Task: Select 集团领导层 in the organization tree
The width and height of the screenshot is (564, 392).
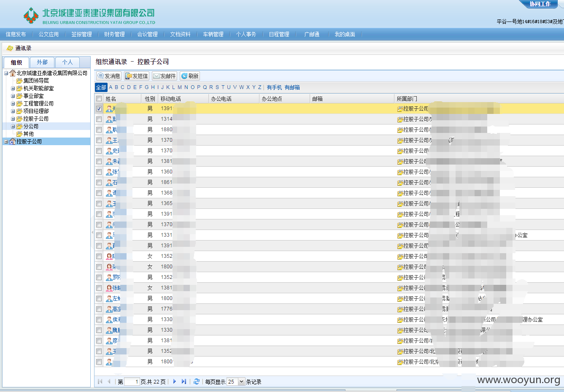Action: click(36, 81)
